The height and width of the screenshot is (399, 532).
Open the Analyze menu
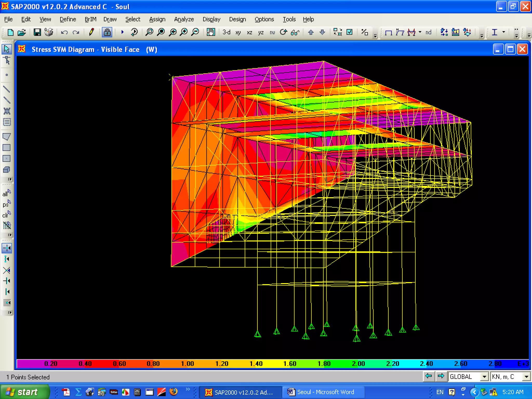point(184,19)
